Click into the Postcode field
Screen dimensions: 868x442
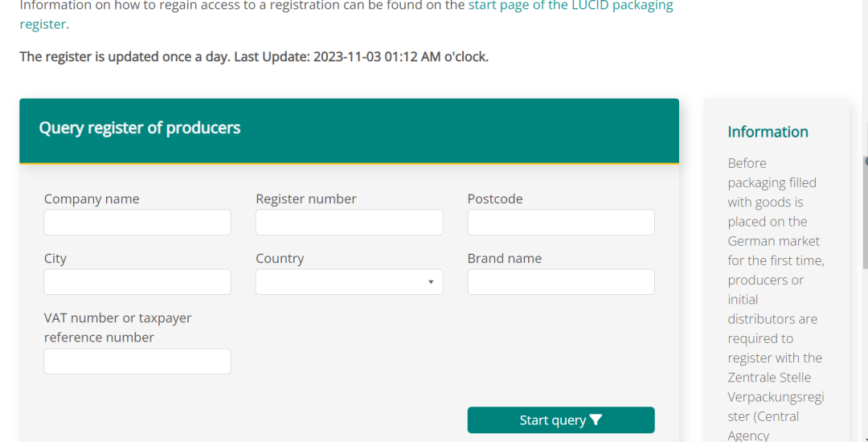tap(561, 222)
